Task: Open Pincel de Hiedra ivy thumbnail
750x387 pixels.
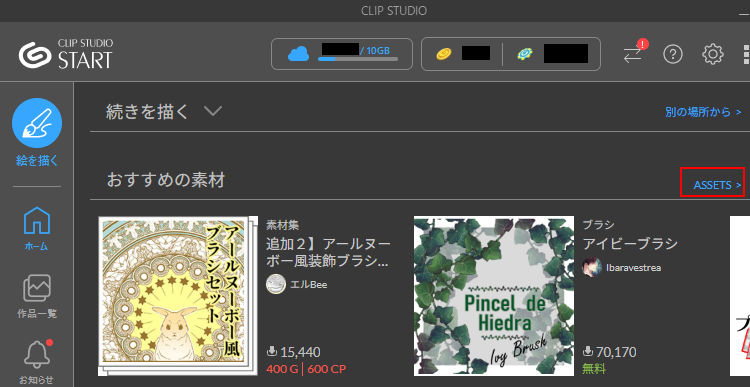Action: click(494, 296)
